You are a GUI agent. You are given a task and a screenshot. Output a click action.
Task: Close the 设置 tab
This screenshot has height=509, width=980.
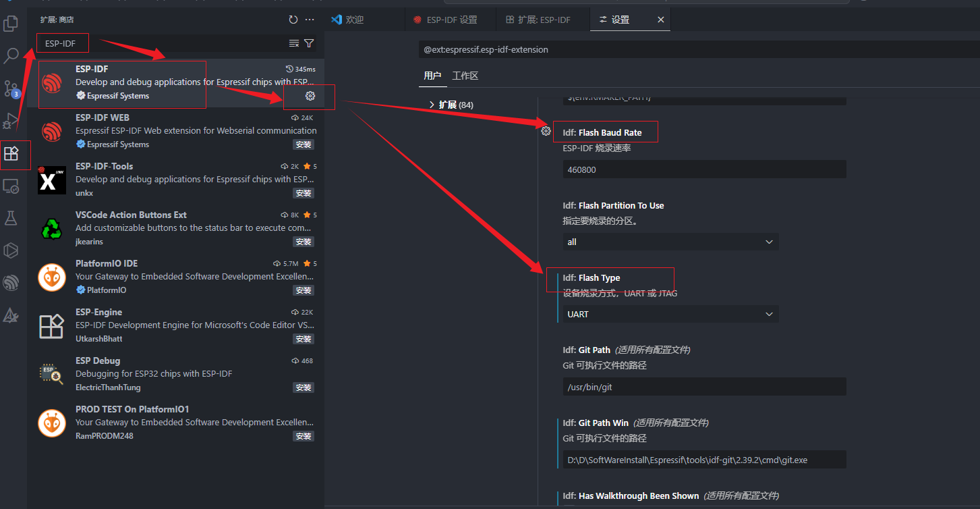(661, 20)
